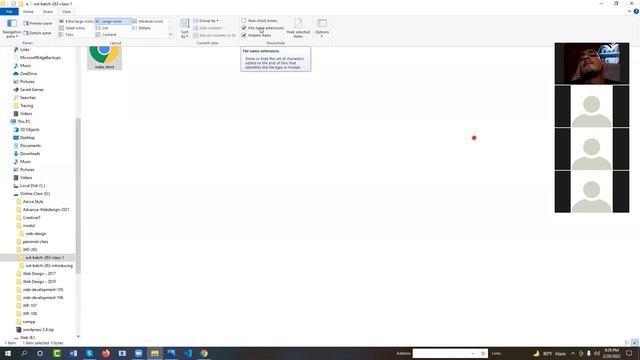Choose Extra large icons layout
The height and width of the screenshot is (360, 640).
click(76, 21)
